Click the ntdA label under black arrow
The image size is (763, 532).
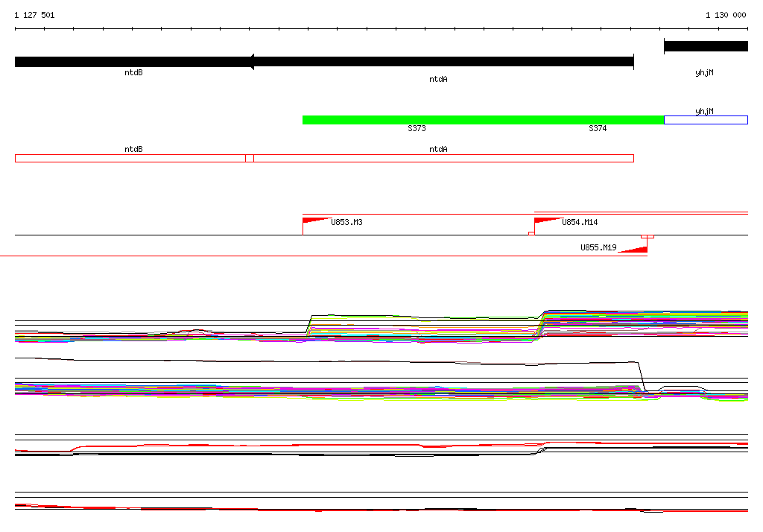[438, 79]
